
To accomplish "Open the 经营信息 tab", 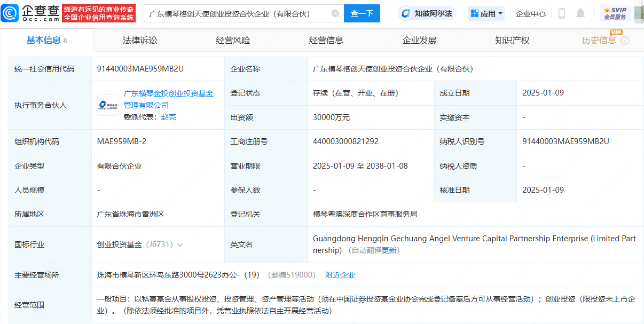I will point(326,40).
